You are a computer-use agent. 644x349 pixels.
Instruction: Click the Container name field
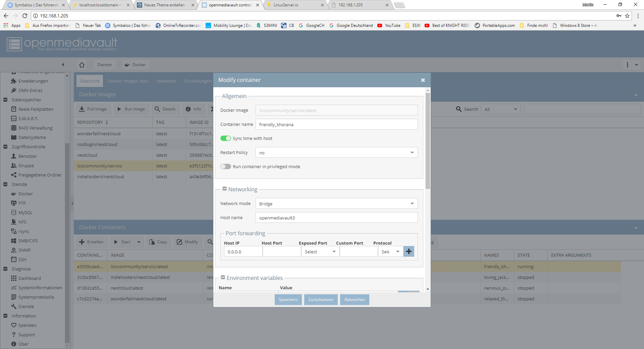[336, 124]
